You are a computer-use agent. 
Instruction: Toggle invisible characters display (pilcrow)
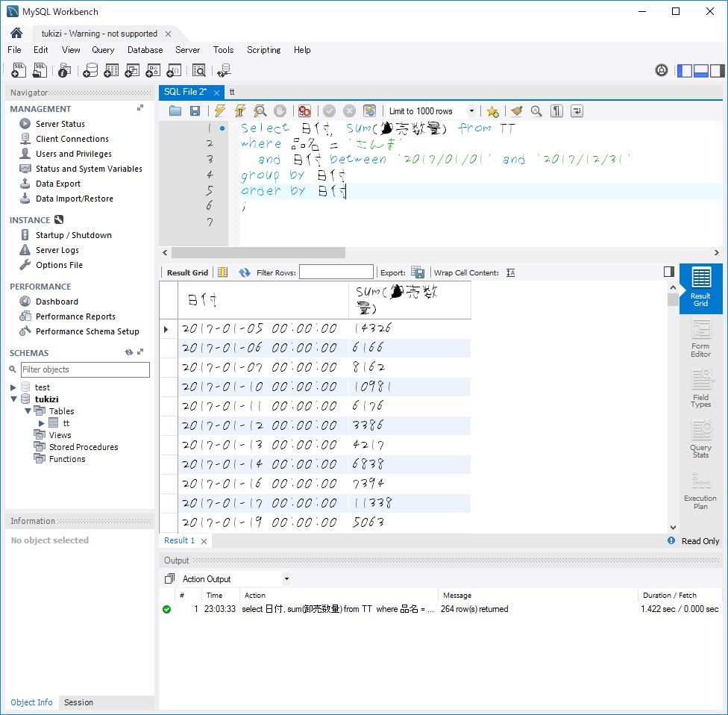(x=556, y=111)
